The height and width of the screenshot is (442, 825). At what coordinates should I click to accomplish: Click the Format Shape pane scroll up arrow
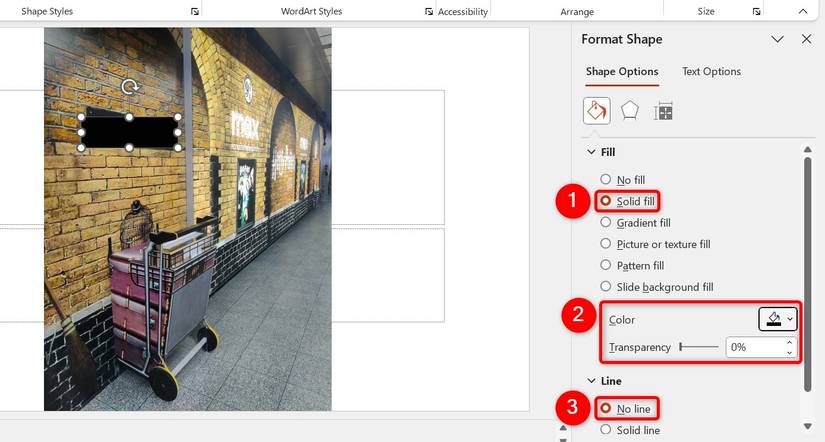click(808, 150)
